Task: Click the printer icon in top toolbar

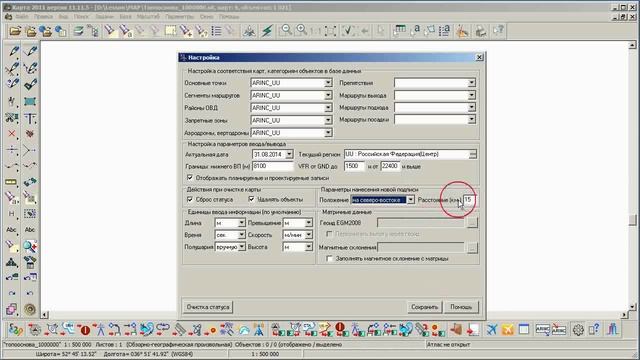Action: point(480,31)
